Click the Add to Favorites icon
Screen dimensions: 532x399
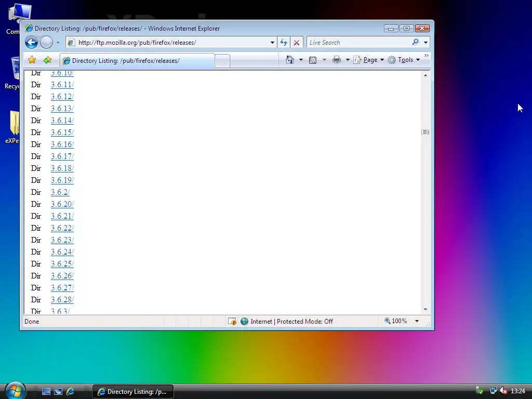pyautogui.click(x=47, y=60)
